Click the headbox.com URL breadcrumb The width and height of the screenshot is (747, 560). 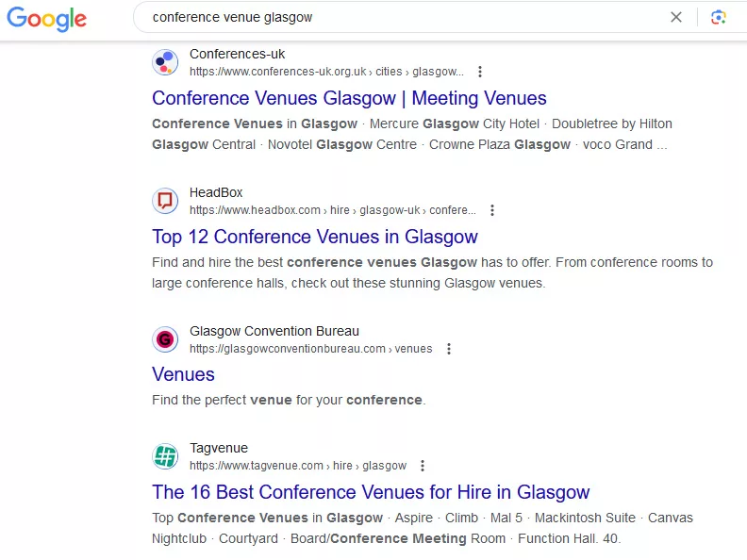click(x=333, y=210)
